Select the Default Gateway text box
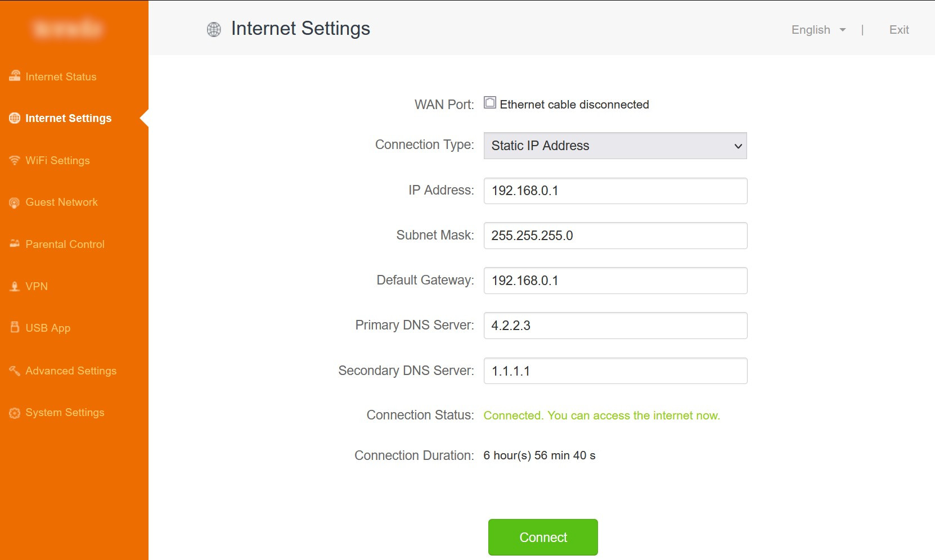 click(615, 281)
